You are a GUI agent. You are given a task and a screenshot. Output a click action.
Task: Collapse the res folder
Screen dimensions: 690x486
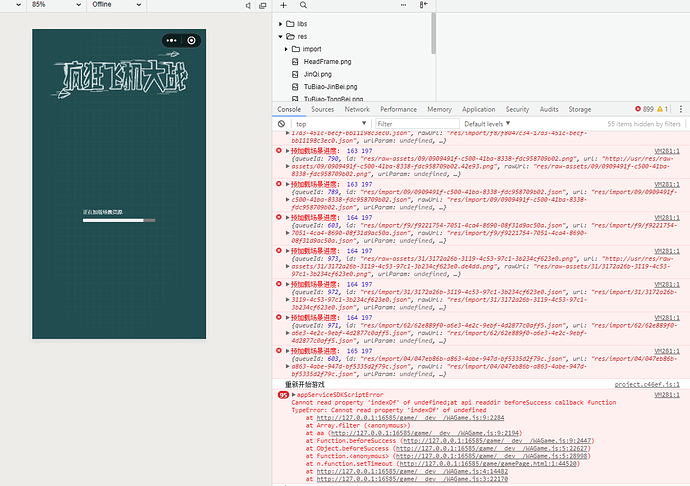point(280,37)
